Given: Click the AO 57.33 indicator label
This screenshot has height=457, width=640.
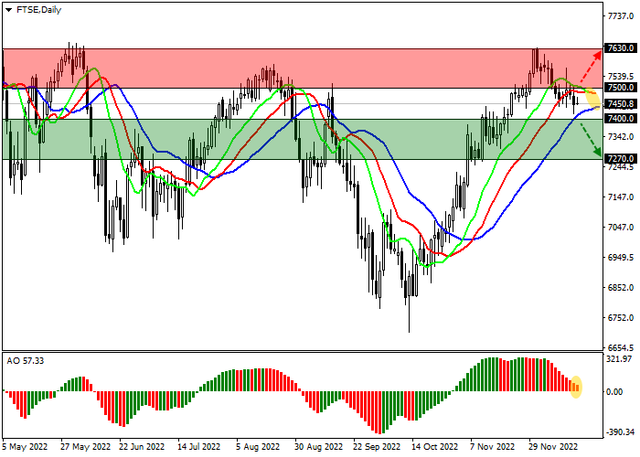Looking at the screenshot, I should (25, 361).
